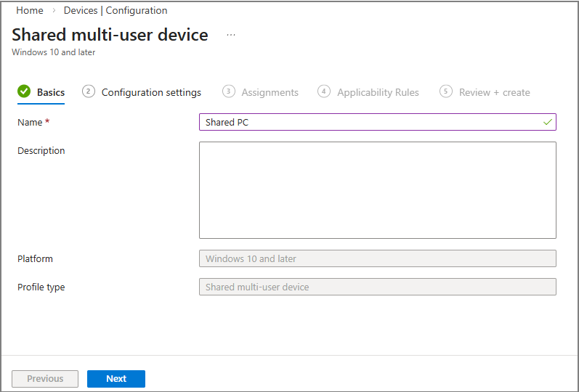579x392 pixels.
Task: Click the step 3 circle icon
Action: [229, 91]
